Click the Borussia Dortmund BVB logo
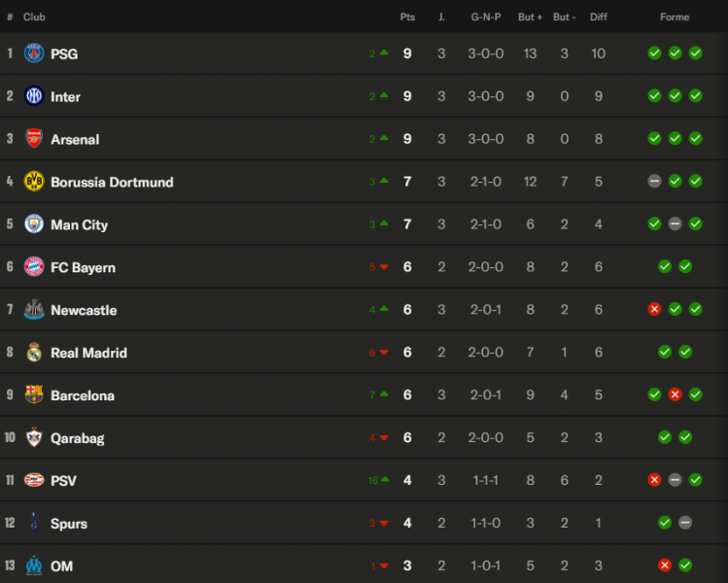The width and height of the screenshot is (728, 583). point(34,182)
